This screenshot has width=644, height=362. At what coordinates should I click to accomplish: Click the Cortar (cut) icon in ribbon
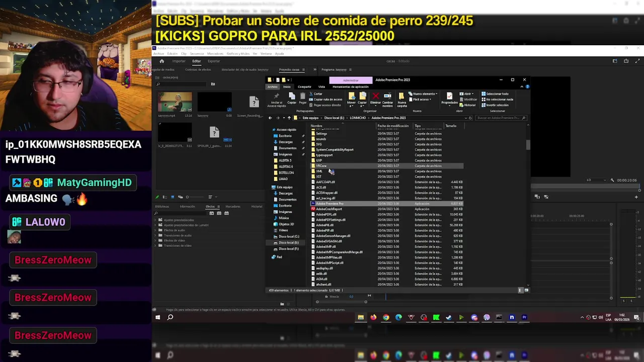point(311,94)
